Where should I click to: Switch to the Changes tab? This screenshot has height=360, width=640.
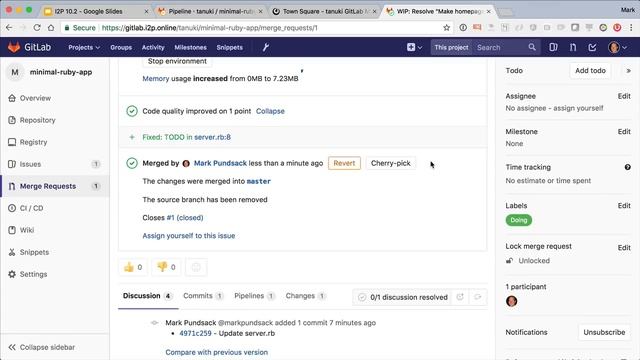pyautogui.click(x=305, y=296)
